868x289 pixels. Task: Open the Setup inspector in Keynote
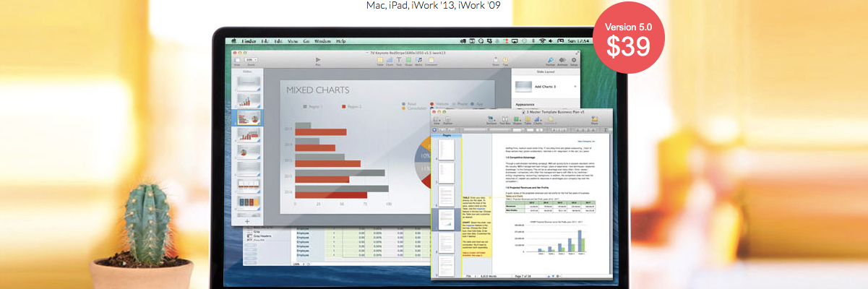click(574, 61)
